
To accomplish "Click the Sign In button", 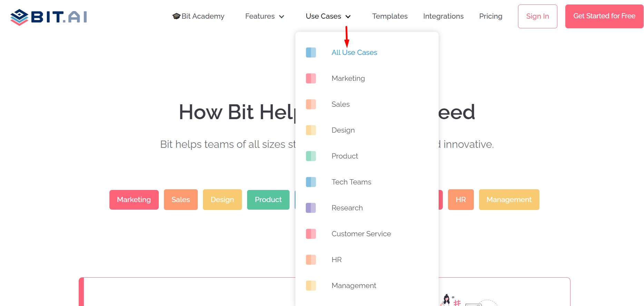I will pyautogui.click(x=537, y=16).
